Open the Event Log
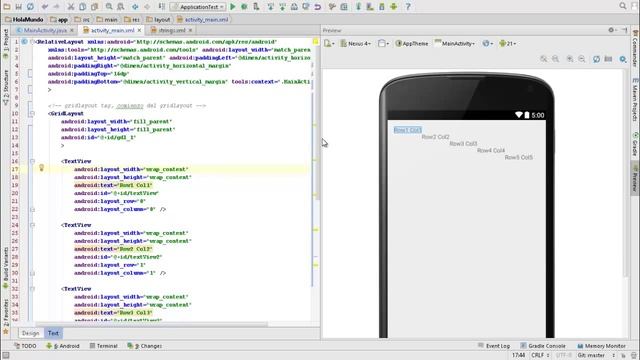 tap(494, 346)
